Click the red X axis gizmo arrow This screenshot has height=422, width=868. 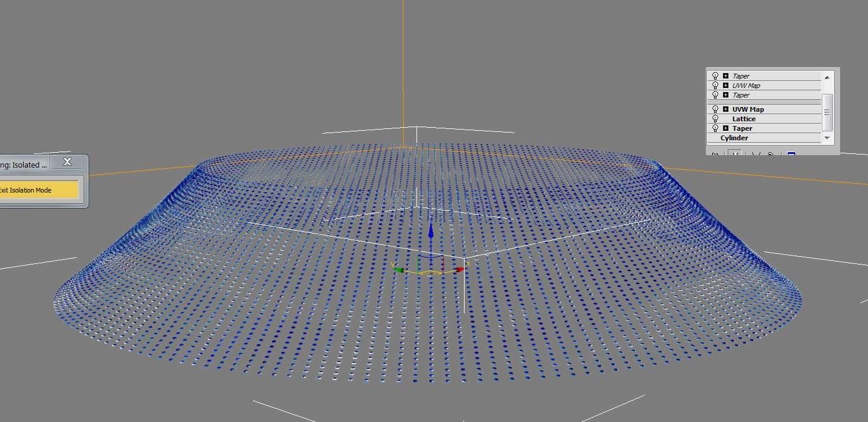[459, 270]
